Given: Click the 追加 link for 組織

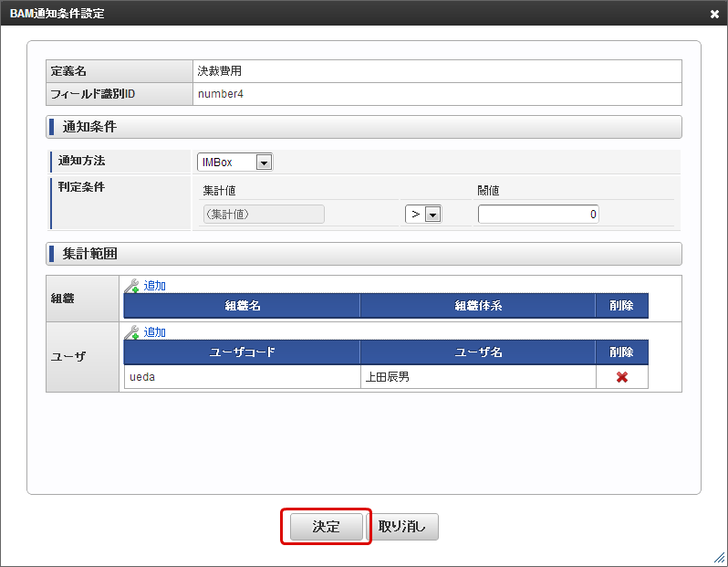Looking at the screenshot, I should tap(154, 286).
